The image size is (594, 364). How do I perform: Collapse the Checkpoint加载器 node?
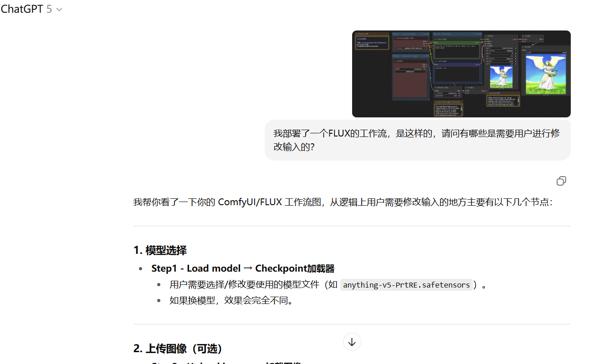pos(395,38)
